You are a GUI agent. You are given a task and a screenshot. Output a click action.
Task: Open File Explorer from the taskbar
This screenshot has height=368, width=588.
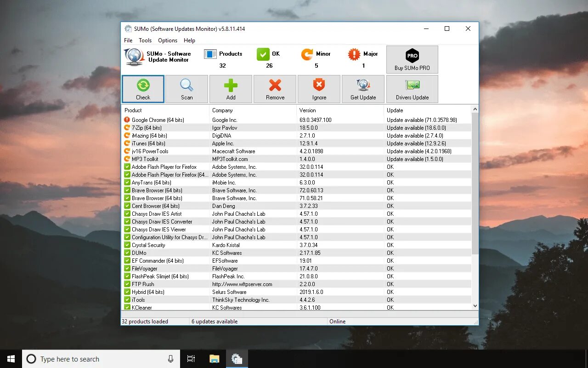pos(214,359)
